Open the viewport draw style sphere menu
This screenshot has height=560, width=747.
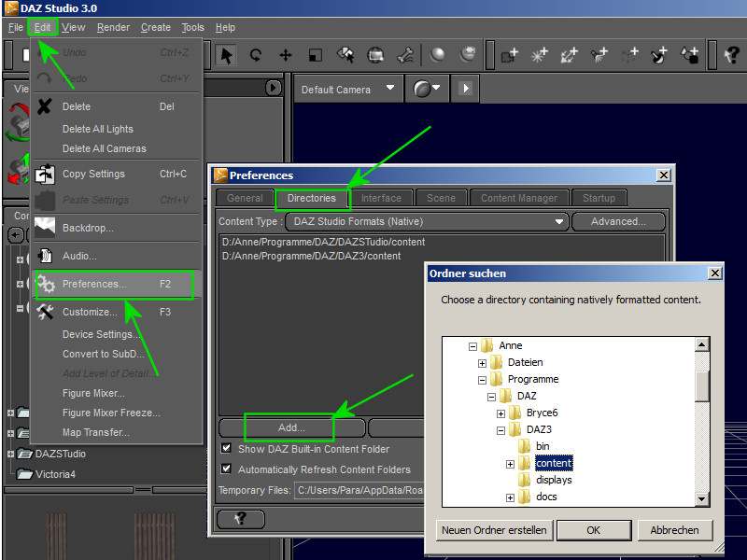click(x=427, y=89)
